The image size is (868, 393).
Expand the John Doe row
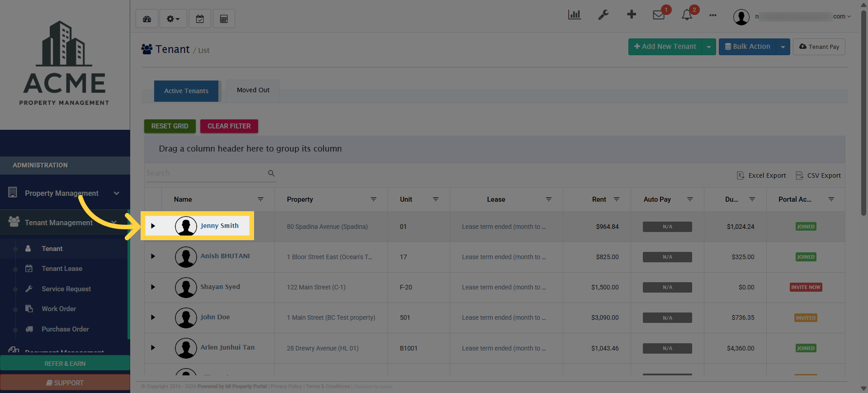[153, 317]
